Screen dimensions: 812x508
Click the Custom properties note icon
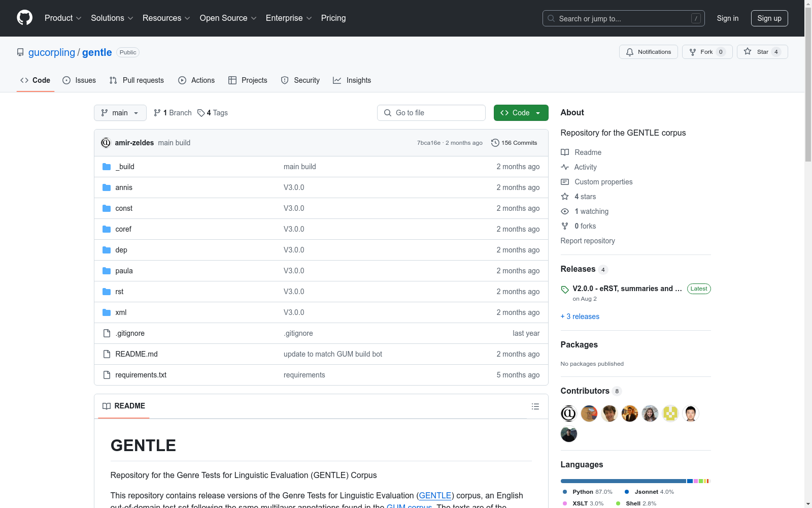point(565,182)
